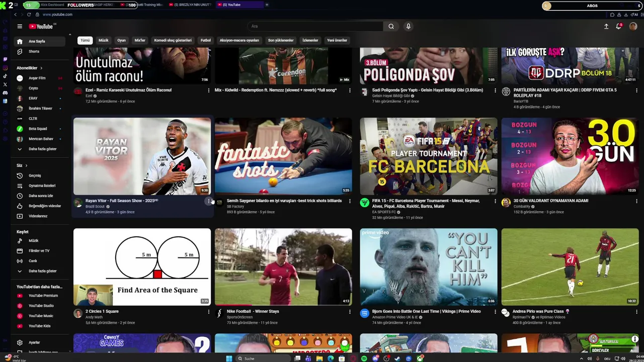Click the www.youtube.com address bar
Screen dimensions: 644x362
pos(57,15)
